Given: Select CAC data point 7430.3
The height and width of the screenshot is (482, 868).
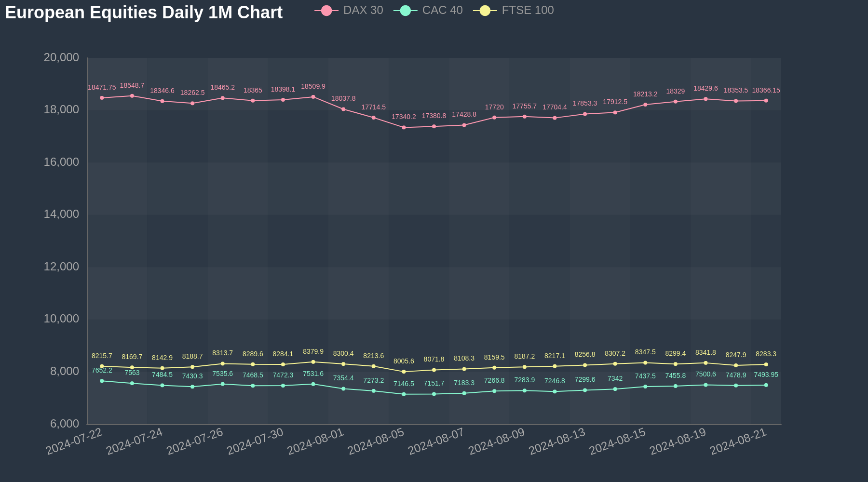Looking at the screenshot, I should pyautogui.click(x=192, y=387).
